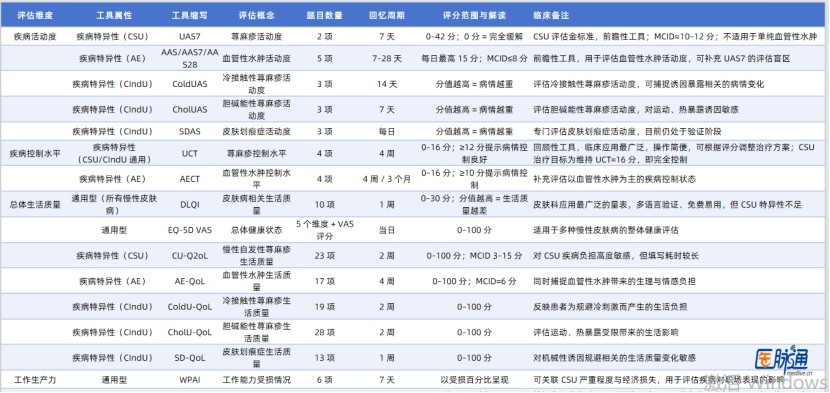Click the AE-QoL abbreviation cell
This screenshot has height=393, width=830.
pos(190,281)
